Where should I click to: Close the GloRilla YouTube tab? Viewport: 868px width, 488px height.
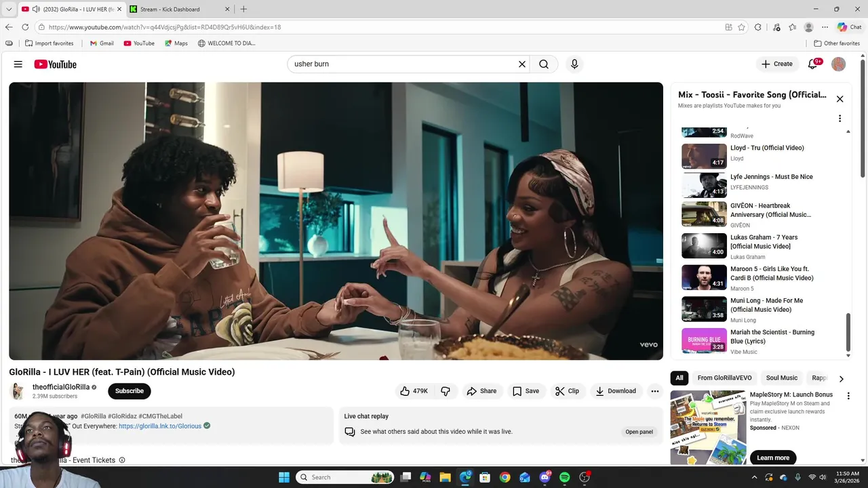(119, 9)
